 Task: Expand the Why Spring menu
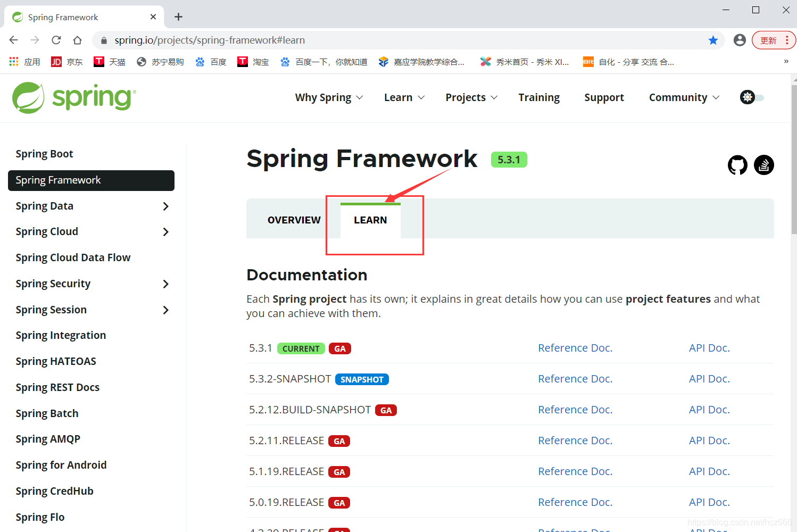(x=329, y=97)
